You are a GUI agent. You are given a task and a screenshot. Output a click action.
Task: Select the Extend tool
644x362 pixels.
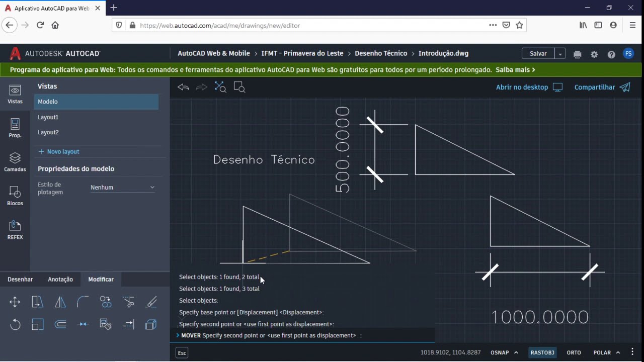[128, 324]
